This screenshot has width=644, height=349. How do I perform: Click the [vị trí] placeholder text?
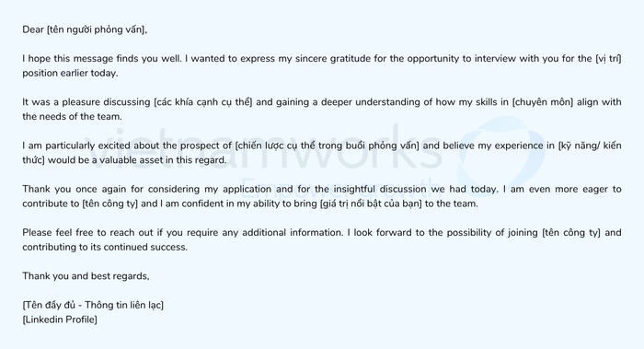608,59
